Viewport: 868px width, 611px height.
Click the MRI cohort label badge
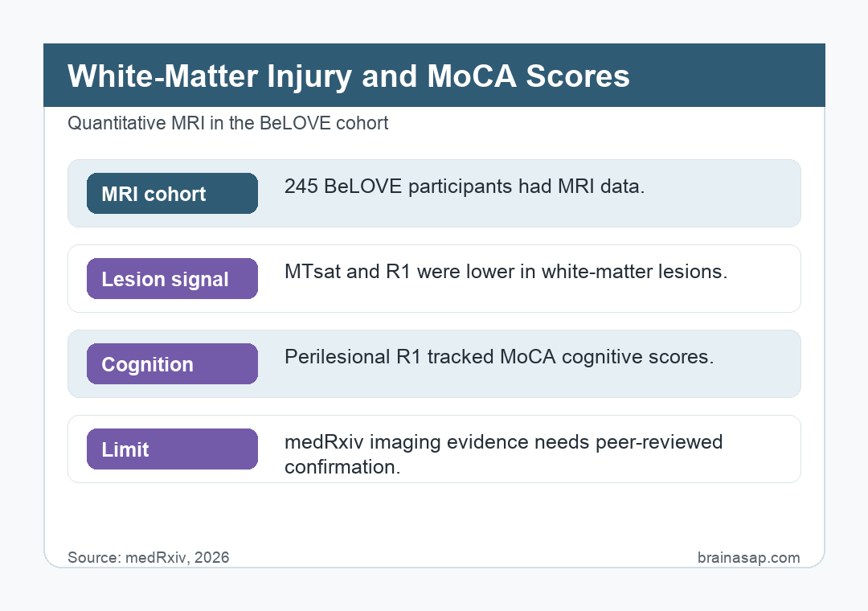172,193
